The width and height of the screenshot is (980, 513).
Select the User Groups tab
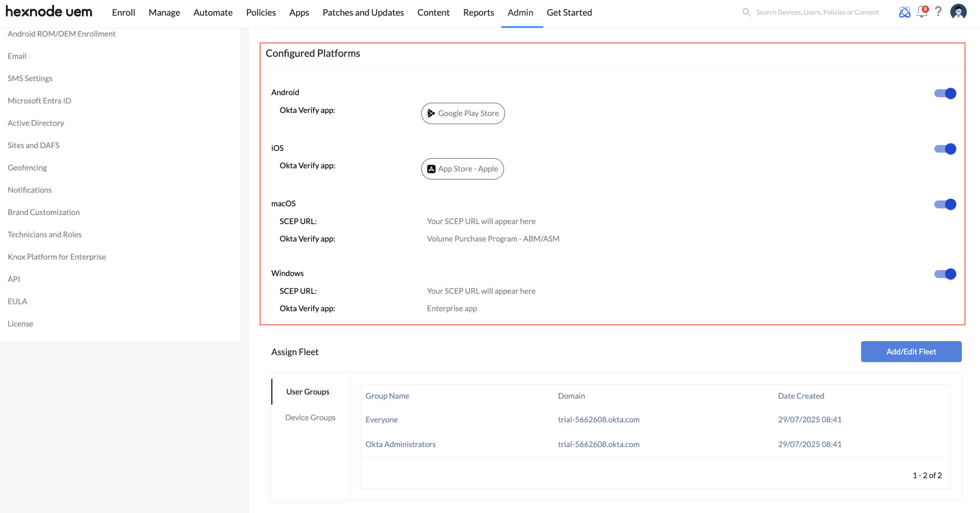(x=307, y=392)
